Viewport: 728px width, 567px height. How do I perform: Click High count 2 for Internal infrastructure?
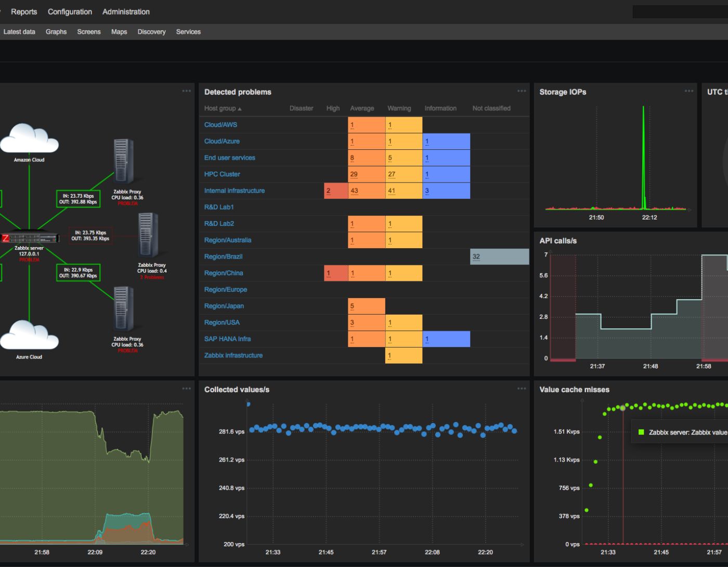(328, 191)
